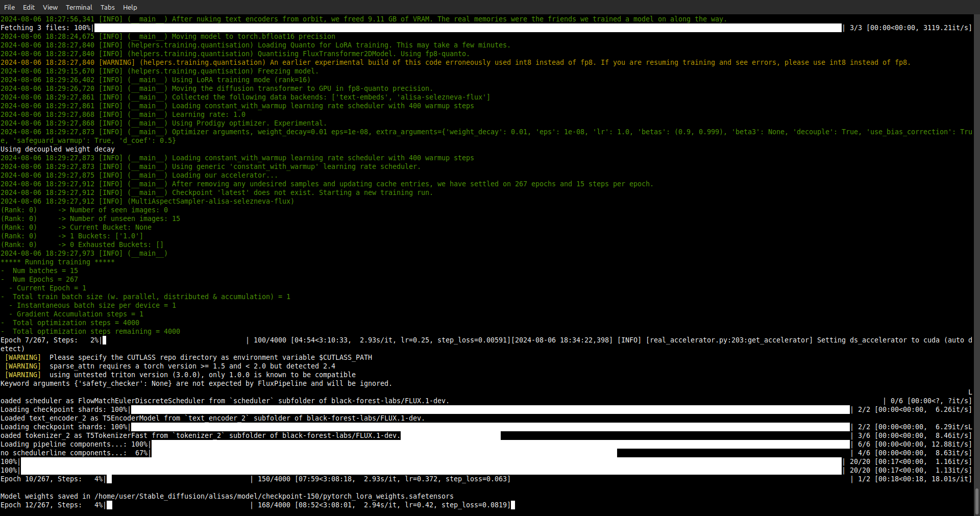
Task: Click the '168/4000' step counter text
Action: [x=274, y=505]
